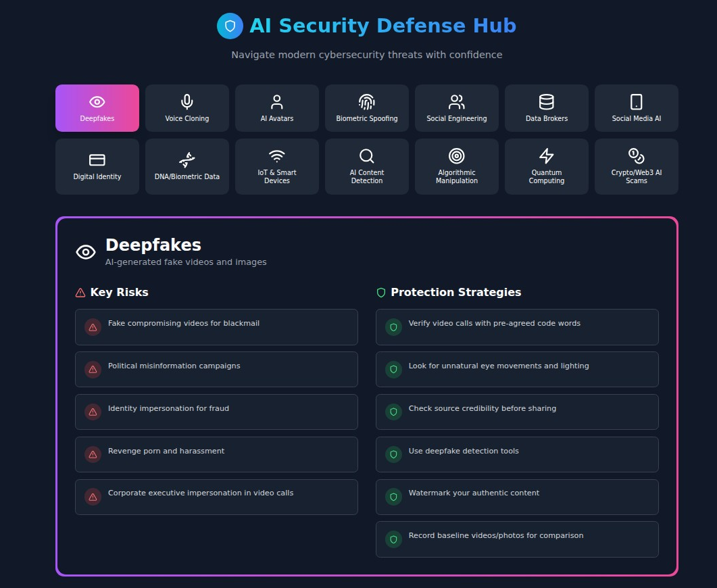717x588 pixels.
Task: Select the 'Use deepfake detection tools' card
Action: click(517, 454)
